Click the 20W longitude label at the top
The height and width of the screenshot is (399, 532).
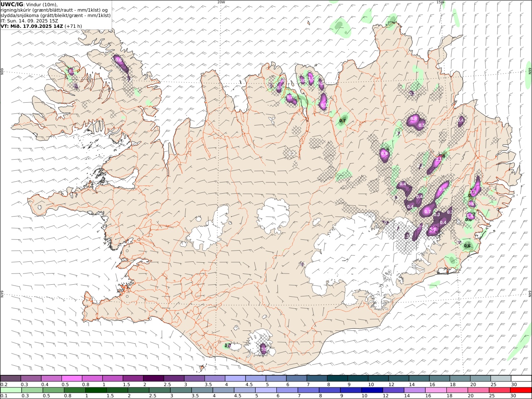(221, 2)
